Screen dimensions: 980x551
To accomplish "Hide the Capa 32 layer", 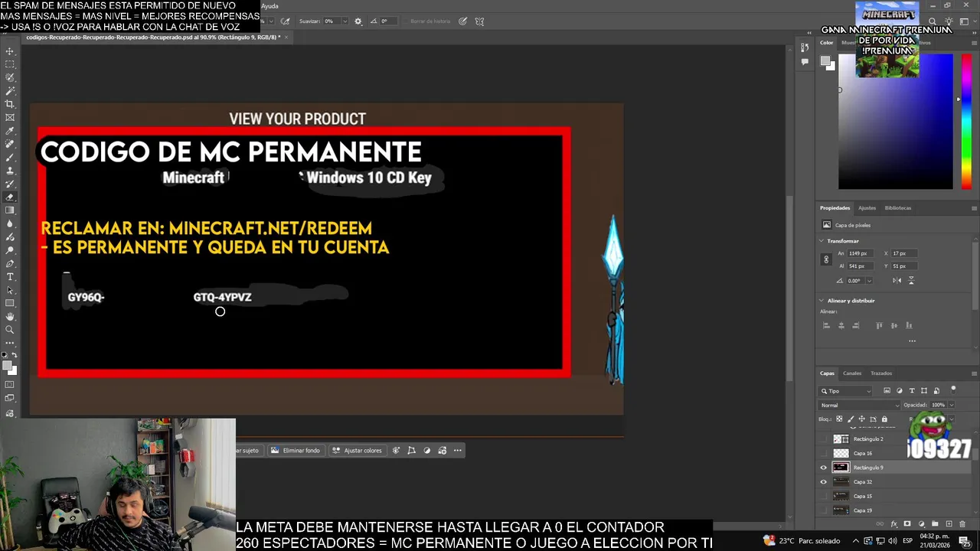I will pyautogui.click(x=824, y=482).
